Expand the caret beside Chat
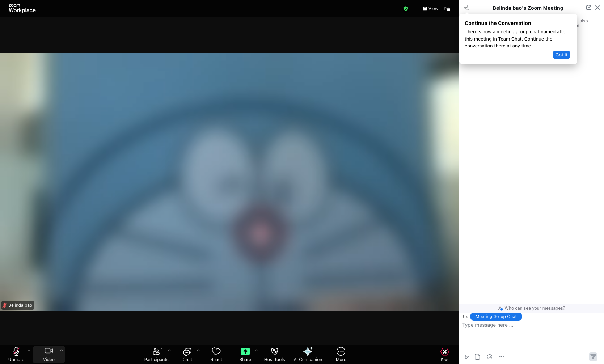The image size is (604, 364). pos(198,350)
